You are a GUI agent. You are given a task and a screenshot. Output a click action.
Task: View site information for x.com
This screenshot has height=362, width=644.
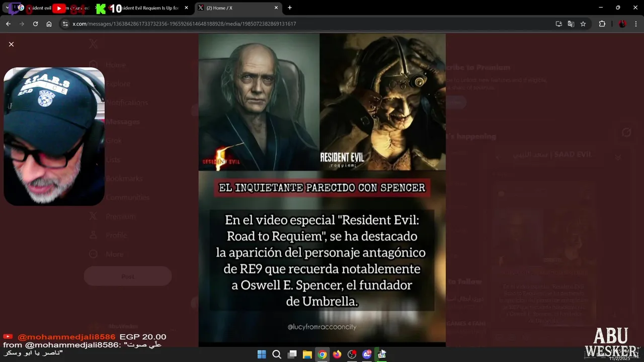[65, 24]
